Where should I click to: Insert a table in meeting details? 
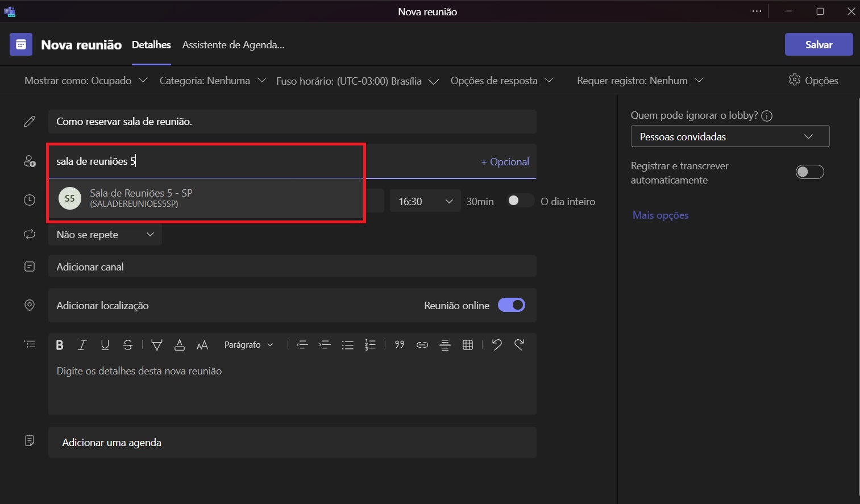468,345
